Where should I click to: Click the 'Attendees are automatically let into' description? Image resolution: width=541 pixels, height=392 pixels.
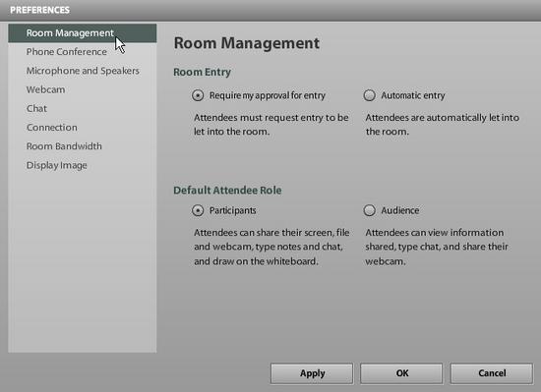tap(443, 125)
